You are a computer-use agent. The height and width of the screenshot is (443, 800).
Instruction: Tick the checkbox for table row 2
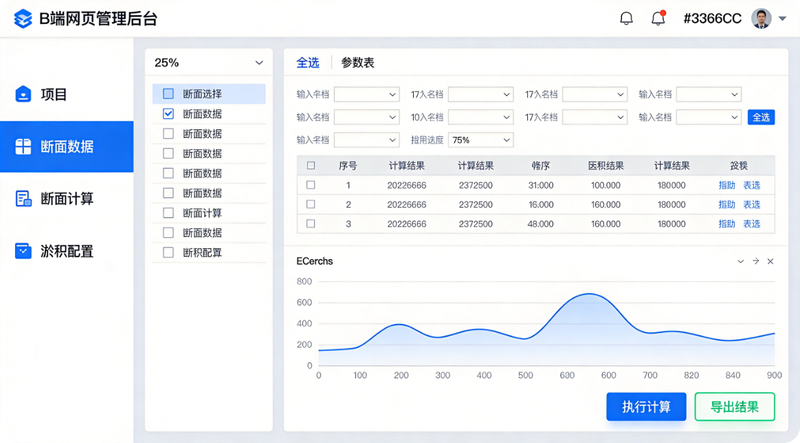(x=310, y=204)
